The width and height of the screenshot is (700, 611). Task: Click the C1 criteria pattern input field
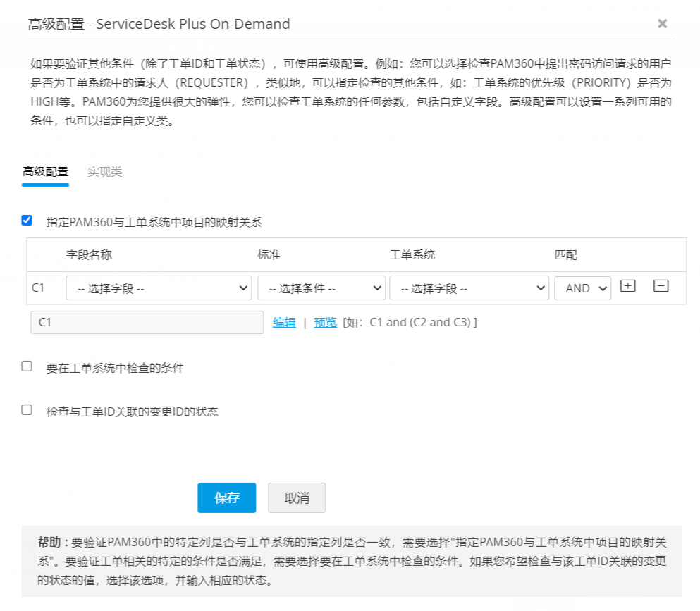pos(147,322)
